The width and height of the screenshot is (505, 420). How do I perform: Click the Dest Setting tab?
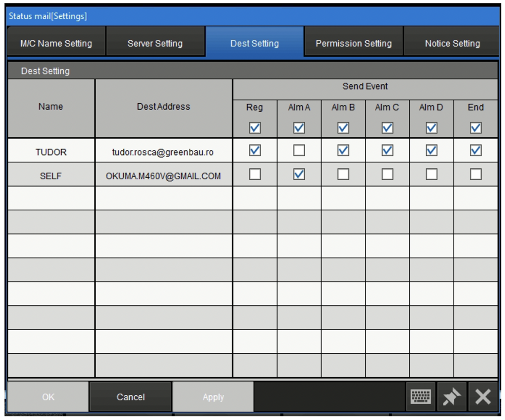(254, 43)
